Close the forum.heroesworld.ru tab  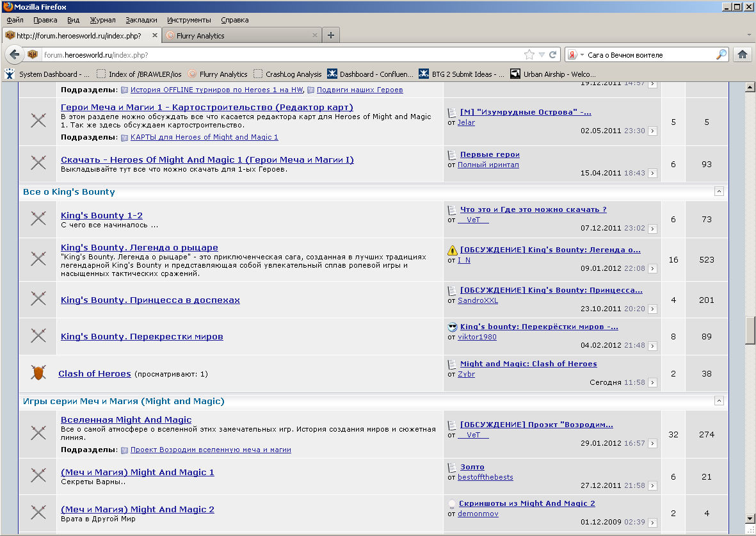click(x=155, y=35)
